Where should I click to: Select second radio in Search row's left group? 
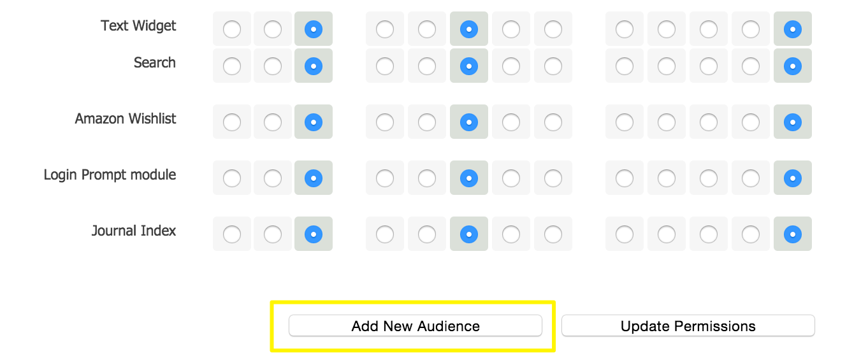click(x=273, y=66)
